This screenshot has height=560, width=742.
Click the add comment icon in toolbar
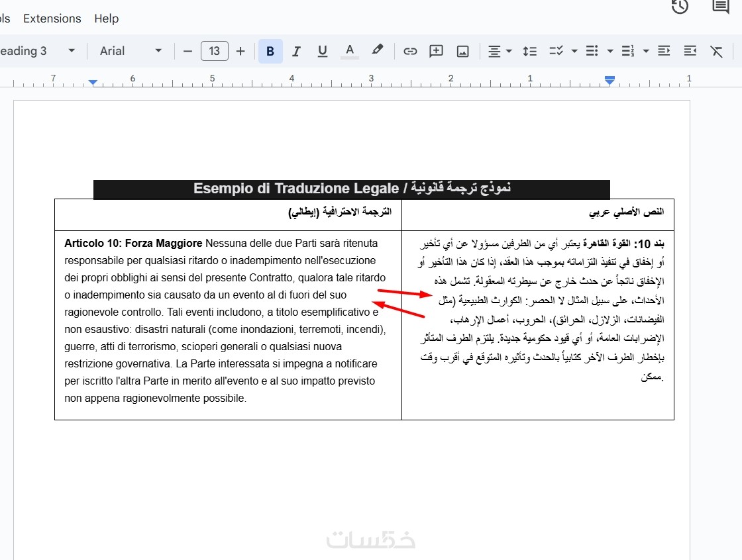coord(436,51)
